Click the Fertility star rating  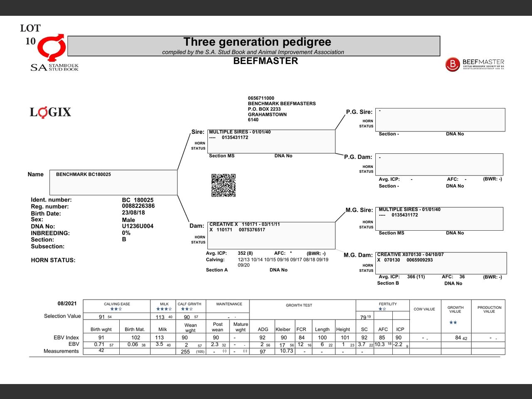tap(382, 309)
